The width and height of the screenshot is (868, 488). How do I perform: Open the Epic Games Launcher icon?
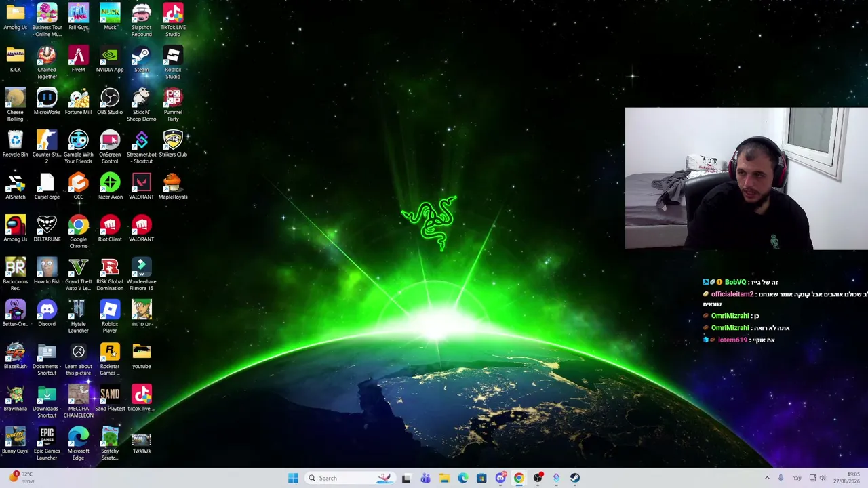[47, 443]
